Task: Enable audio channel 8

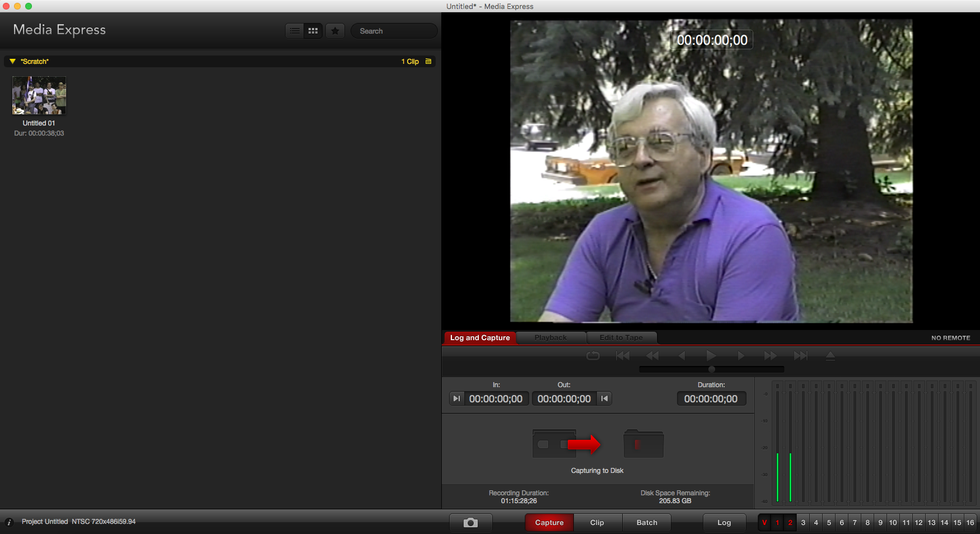Action: coord(867,522)
